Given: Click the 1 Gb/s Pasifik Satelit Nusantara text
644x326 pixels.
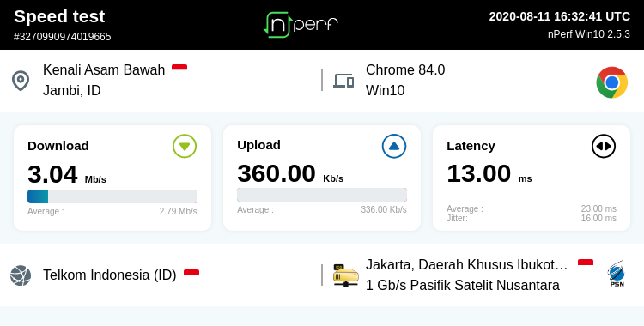Looking at the screenshot, I should coord(463,285).
